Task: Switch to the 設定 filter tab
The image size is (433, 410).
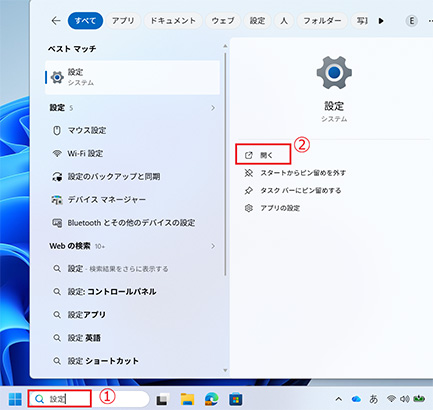Action: [x=257, y=21]
